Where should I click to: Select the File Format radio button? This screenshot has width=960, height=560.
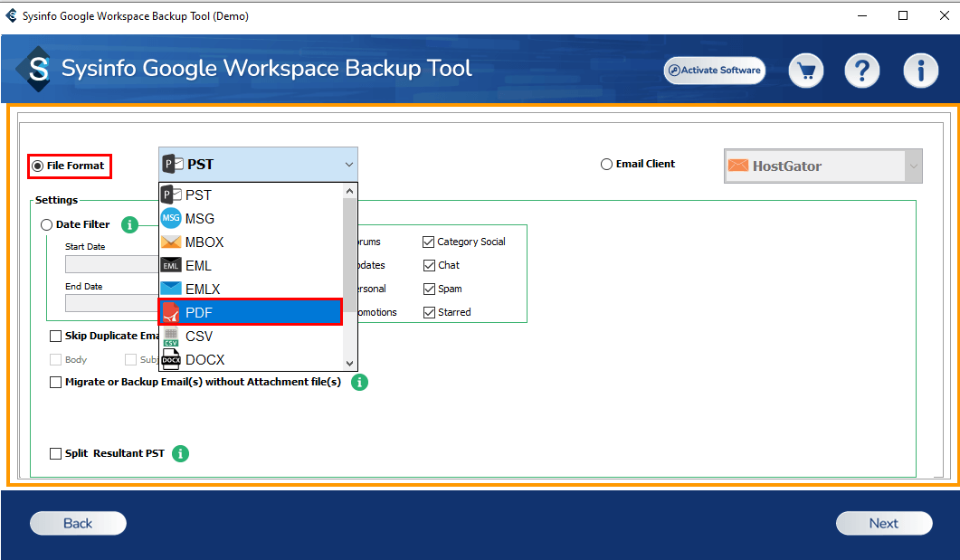pyautogui.click(x=38, y=166)
